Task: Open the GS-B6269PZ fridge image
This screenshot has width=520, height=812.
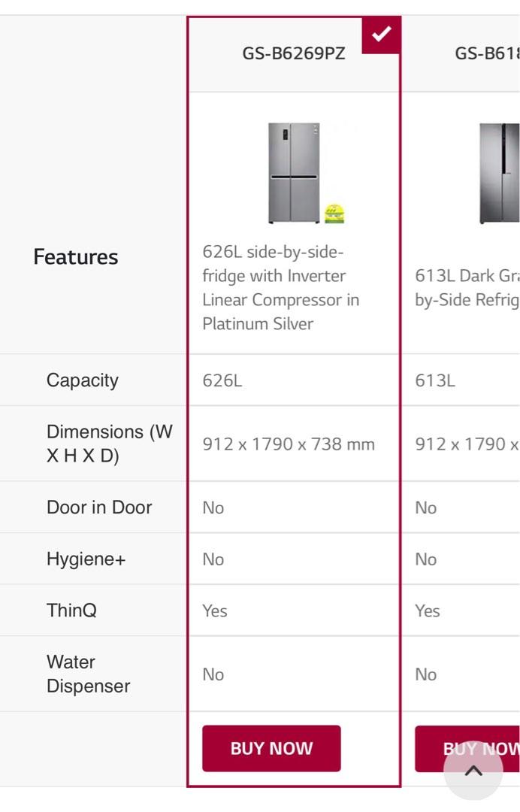Action: (x=294, y=169)
